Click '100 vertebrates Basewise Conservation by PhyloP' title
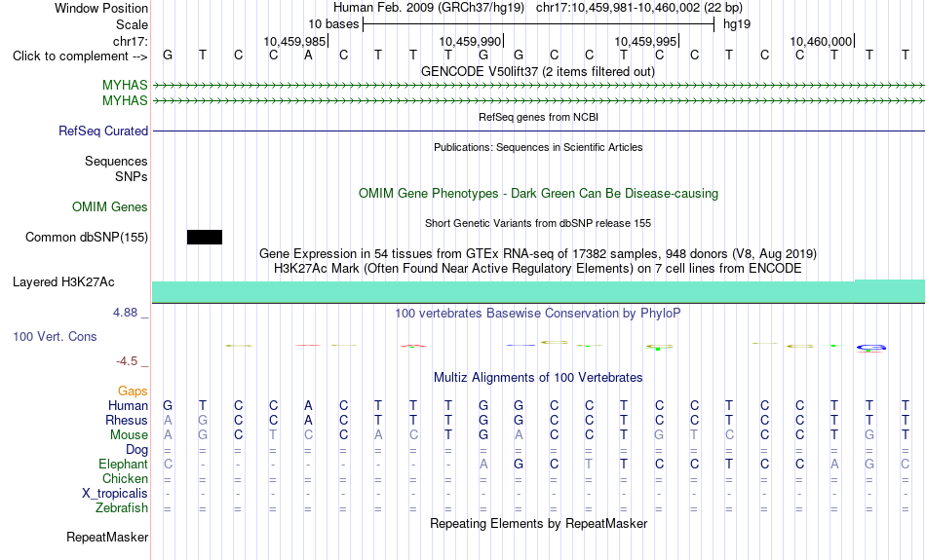 click(x=538, y=314)
